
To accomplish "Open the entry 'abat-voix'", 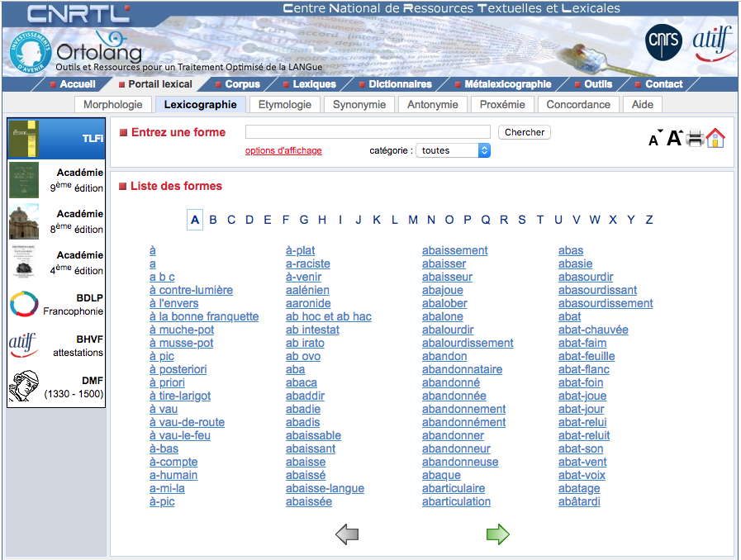I will click(582, 475).
